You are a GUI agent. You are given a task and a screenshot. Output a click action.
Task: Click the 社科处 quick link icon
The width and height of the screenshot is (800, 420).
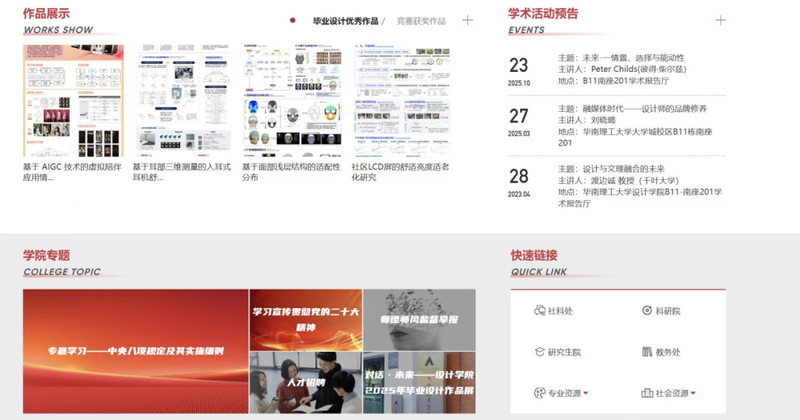540,311
